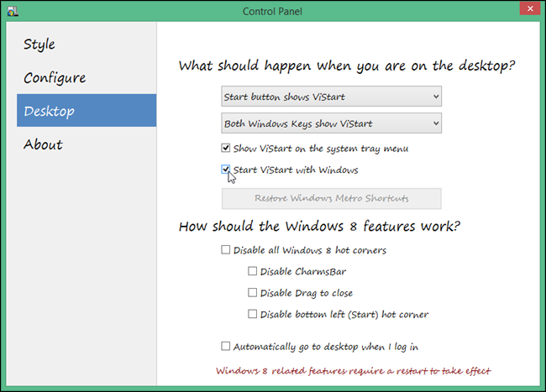This screenshot has width=546, height=392.
Task: Click the Control Panel title bar app icon
Action: click(13, 12)
